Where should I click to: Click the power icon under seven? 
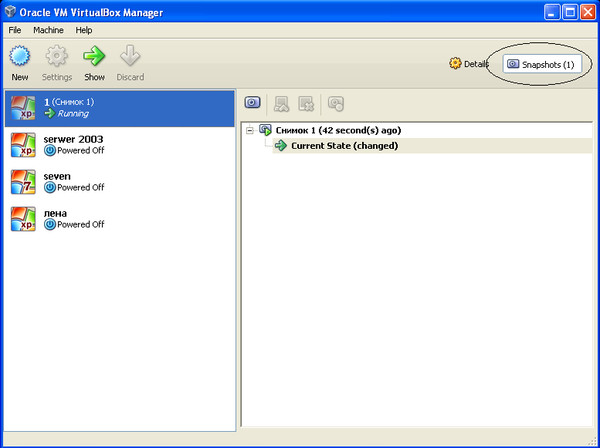[x=50, y=187]
